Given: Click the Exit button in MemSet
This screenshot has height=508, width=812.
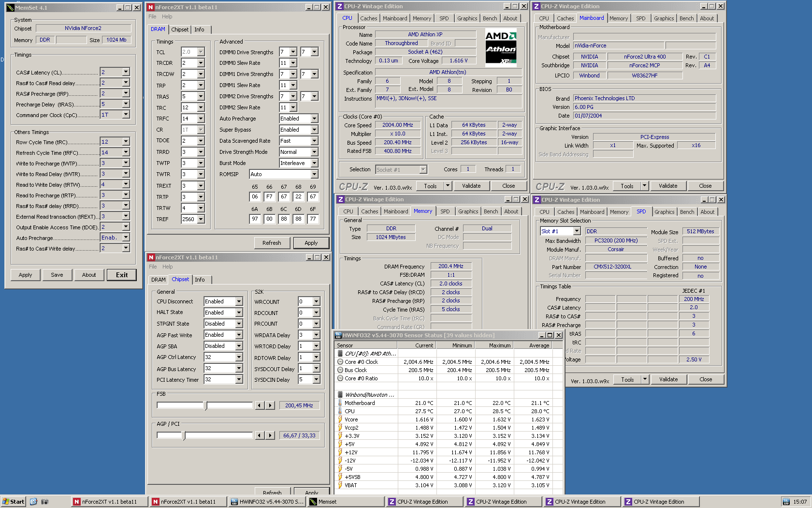Looking at the screenshot, I should tap(122, 275).
